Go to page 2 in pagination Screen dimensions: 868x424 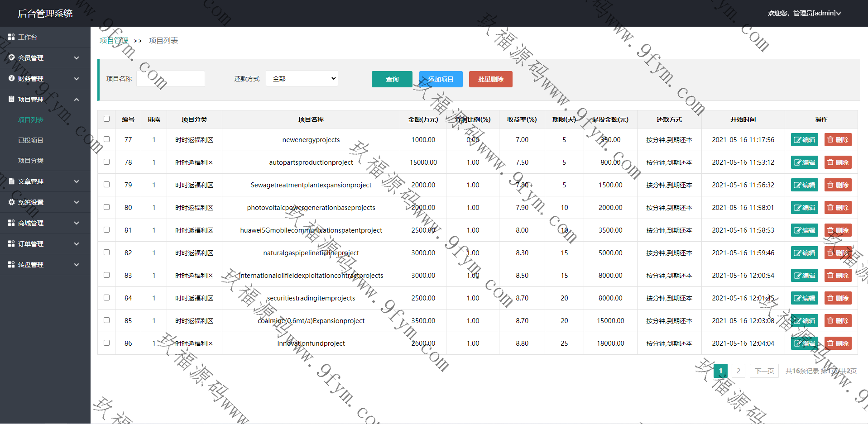[x=738, y=371]
